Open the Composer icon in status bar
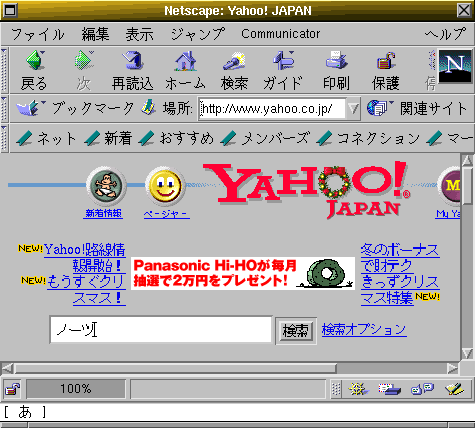Screen dimensions: 475x428 click(454, 389)
